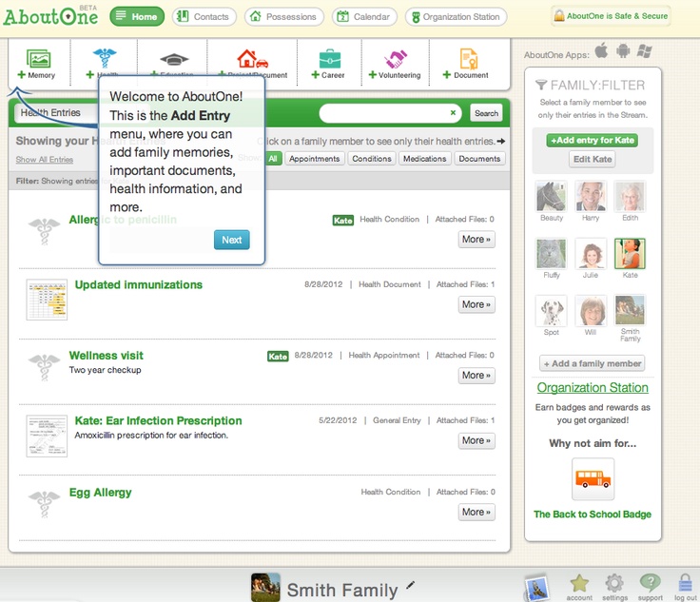Image resolution: width=700 pixels, height=602 pixels.
Task: Open the Egg Allergy entry title
Action: (101, 493)
